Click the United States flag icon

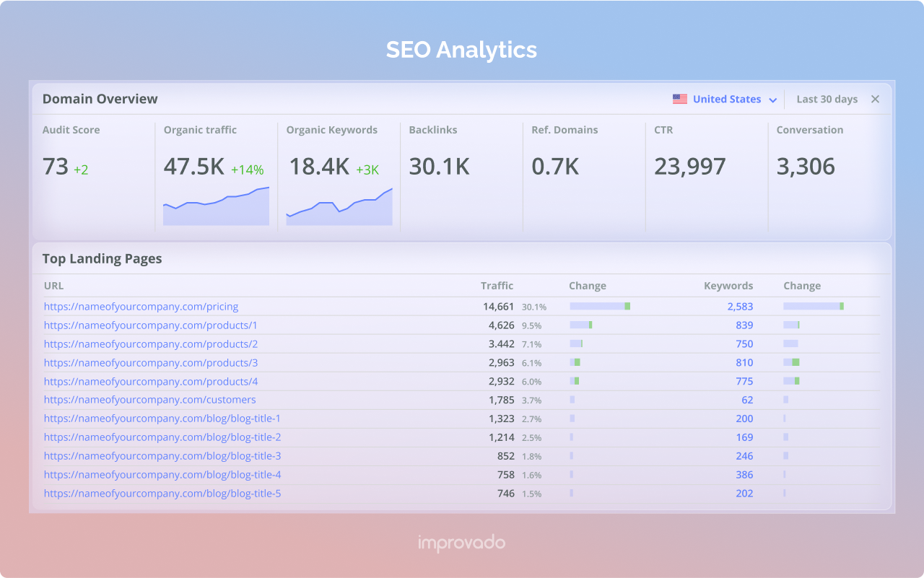(x=679, y=99)
